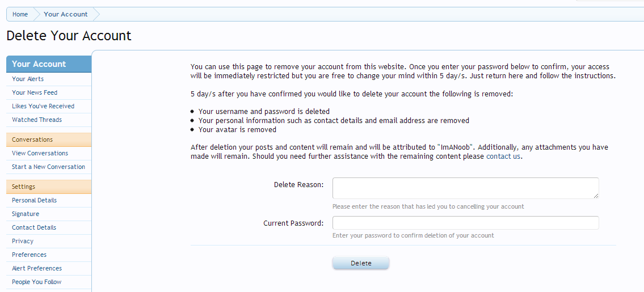Image resolution: width=644 pixels, height=292 pixels.
Task: View Watched Threads list
Action: pos(37,120)
